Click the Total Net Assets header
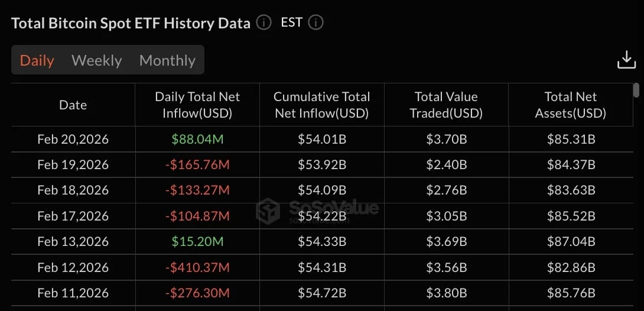Viewport: 644px width, 311px height. coord(570,105)
